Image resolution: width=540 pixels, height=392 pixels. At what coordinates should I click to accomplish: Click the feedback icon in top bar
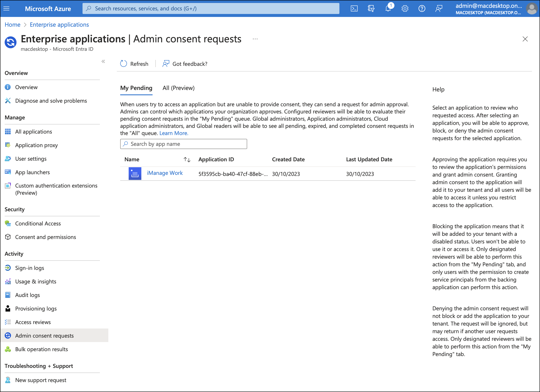point(439,9)
